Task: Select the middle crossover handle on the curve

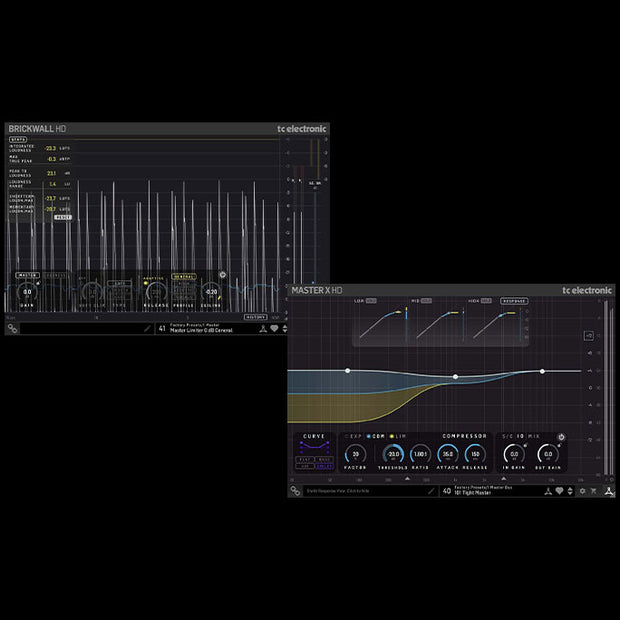Action: coord(456,377)
